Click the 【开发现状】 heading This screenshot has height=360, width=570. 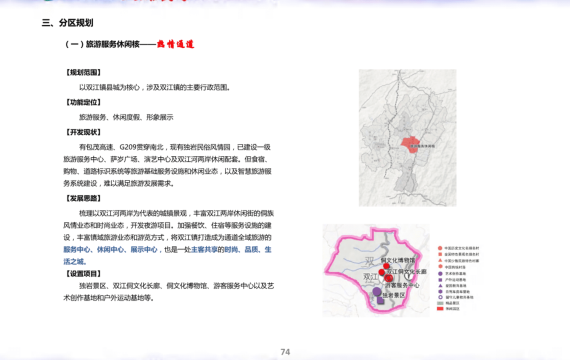83,132
